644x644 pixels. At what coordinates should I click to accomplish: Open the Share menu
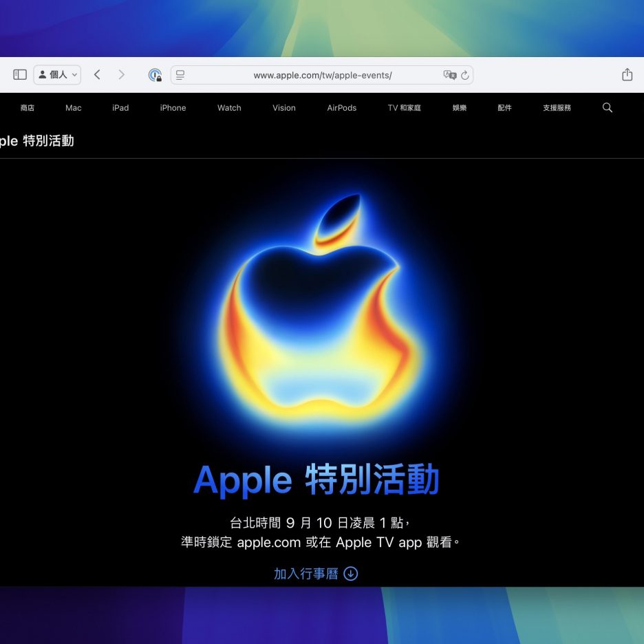click(x=627, y=74)
